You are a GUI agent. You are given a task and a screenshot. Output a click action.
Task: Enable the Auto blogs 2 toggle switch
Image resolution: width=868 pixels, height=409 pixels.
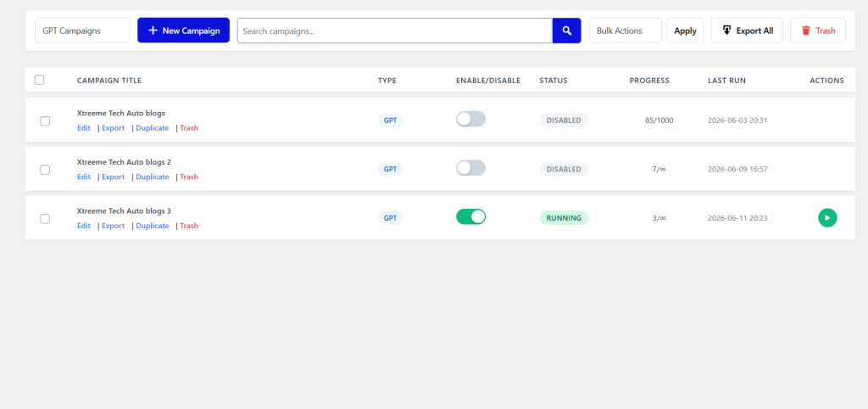470,168
